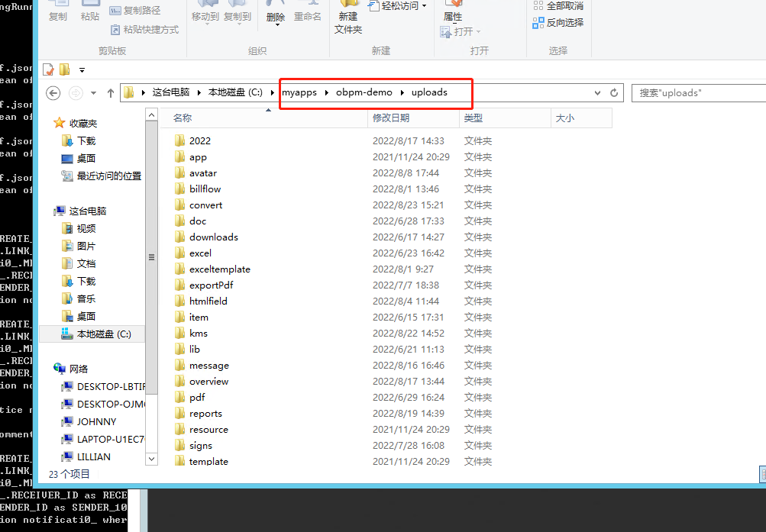Click the 删除 ribbon button

click(276, 14)
